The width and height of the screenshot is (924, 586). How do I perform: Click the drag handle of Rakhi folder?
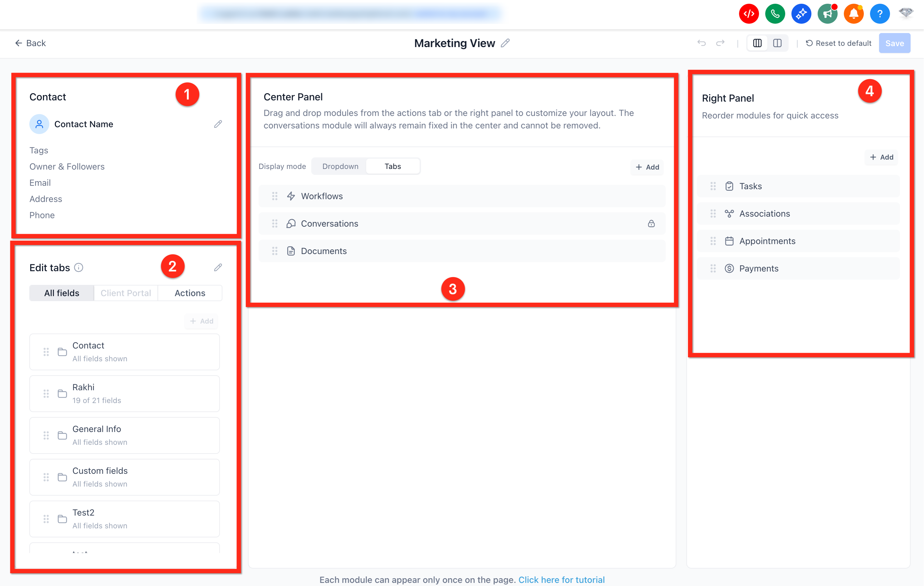(46, 393)
